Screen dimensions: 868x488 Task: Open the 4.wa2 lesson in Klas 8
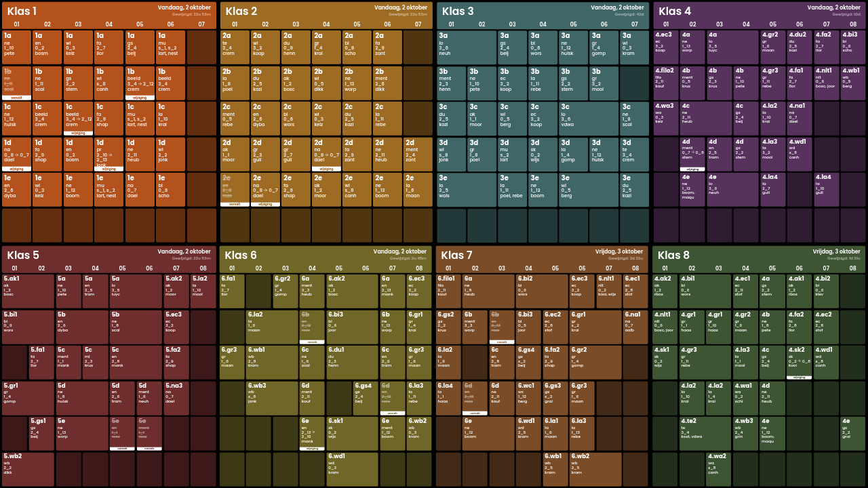pos(719,469)
